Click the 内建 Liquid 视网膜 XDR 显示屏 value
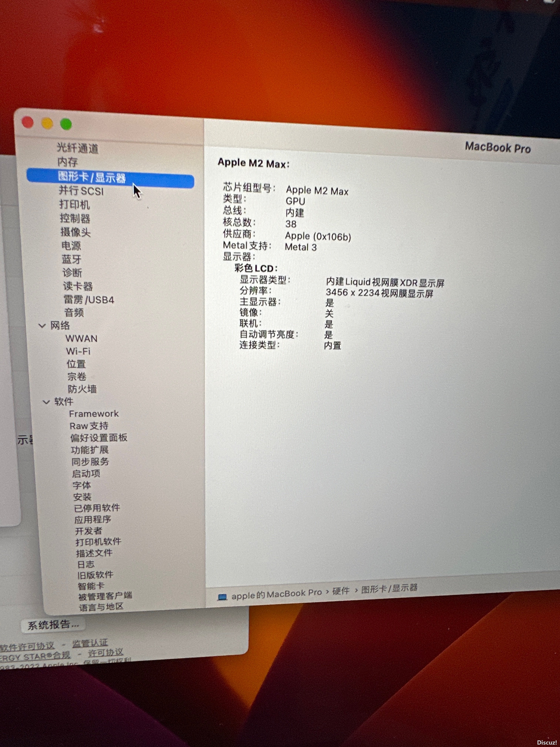The width and height of the screenshot is (560, 747). pos(385,282)
